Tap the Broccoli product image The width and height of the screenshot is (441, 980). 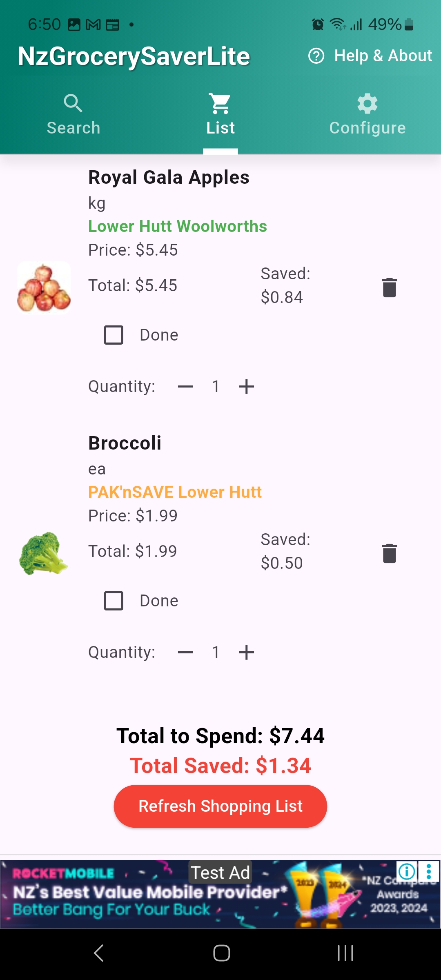[44, 553]
